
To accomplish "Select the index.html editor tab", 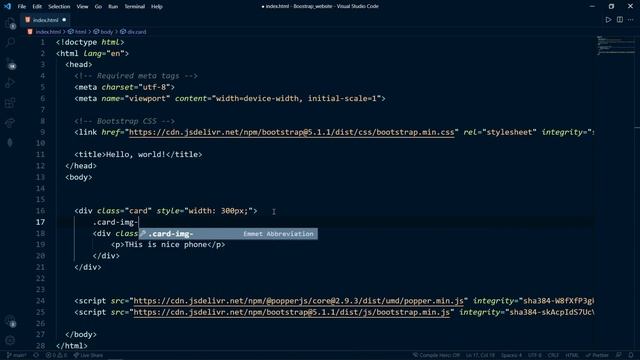I will [45, 20].
